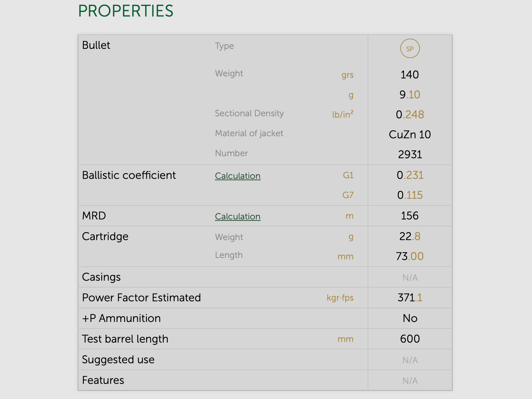The height and width of the screenshot is (399, 532).
Task: Click the bullet Number value 2931
Action: [410, 154]
